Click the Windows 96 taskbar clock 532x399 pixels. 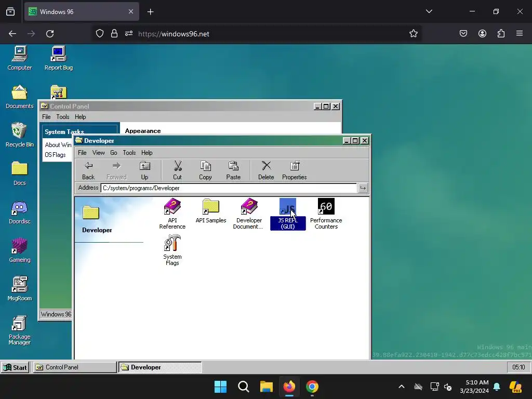click(518, 367)
